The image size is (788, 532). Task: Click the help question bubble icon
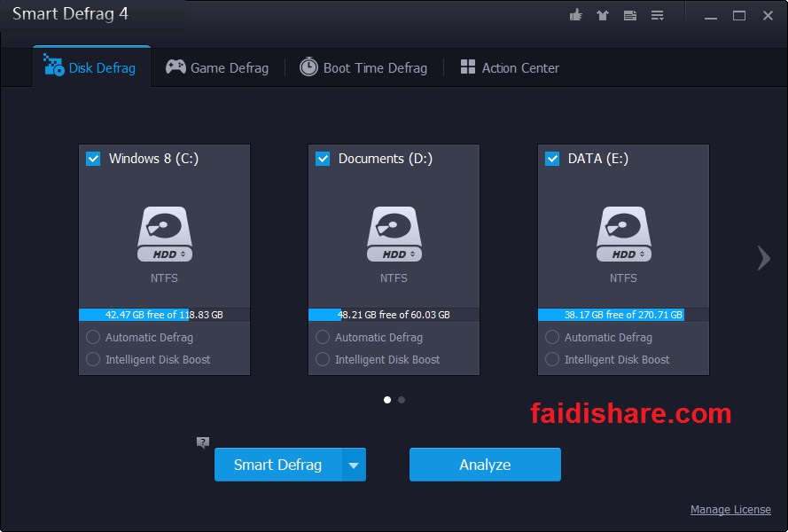pyautogui.click(x=202, y=442)
